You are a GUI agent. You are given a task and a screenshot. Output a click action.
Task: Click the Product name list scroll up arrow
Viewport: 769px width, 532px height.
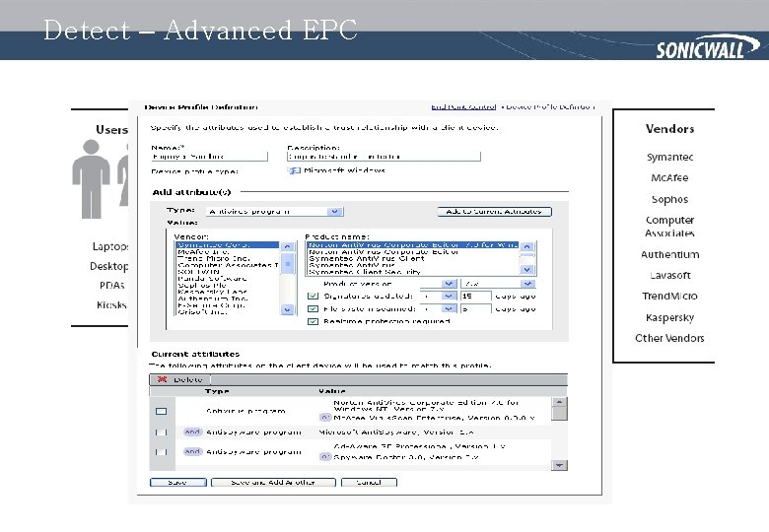coord(527,246)
